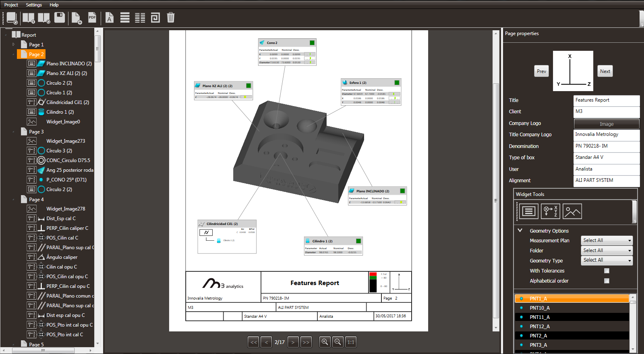Collapse the Geometry Options section
The height and width of the screenshot is (354, 644).
pos(520,231)
